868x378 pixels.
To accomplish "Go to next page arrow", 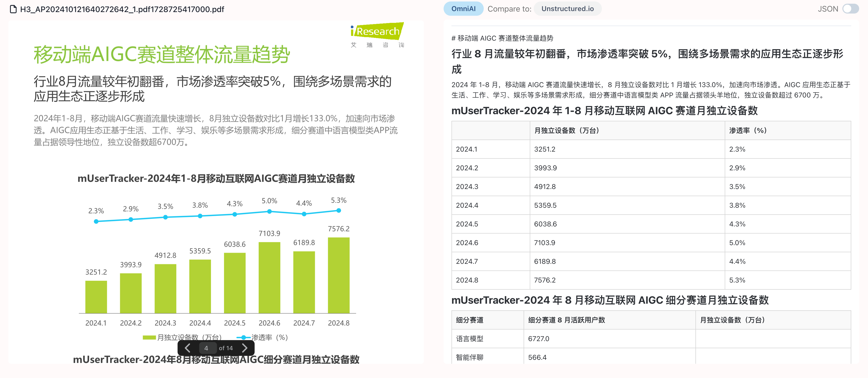I will coord(245,348).
